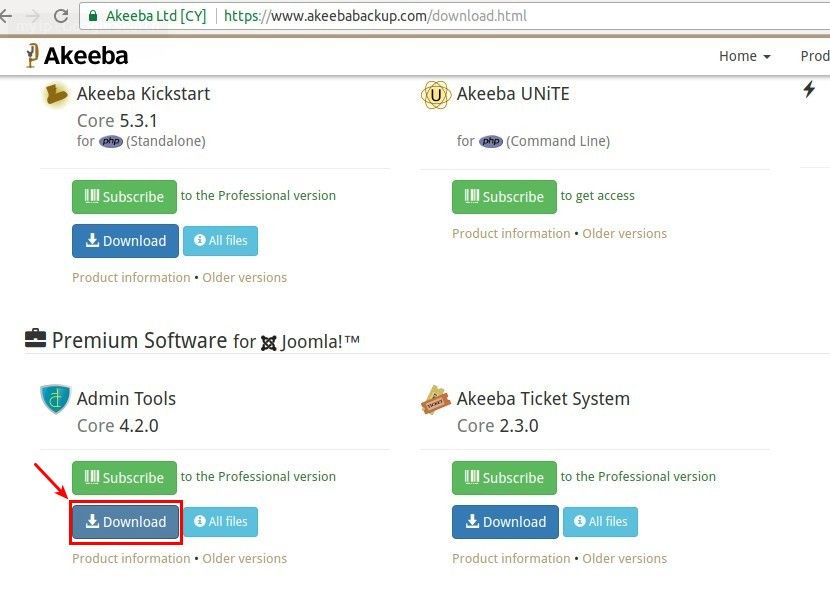Click the Core 2.3.0 version text
The image size is (830, 605).
(x=498, y=426)
